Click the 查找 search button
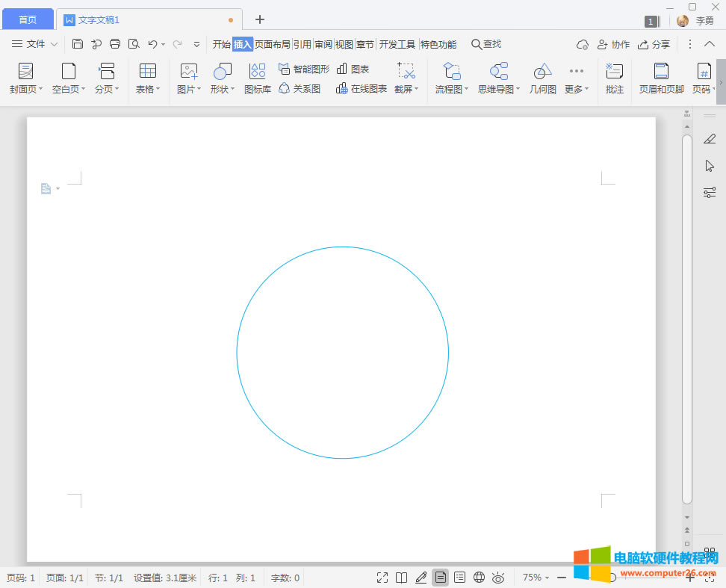Image resolution: width=726 pixels, height=588 pixels. [x=486, y=44]
